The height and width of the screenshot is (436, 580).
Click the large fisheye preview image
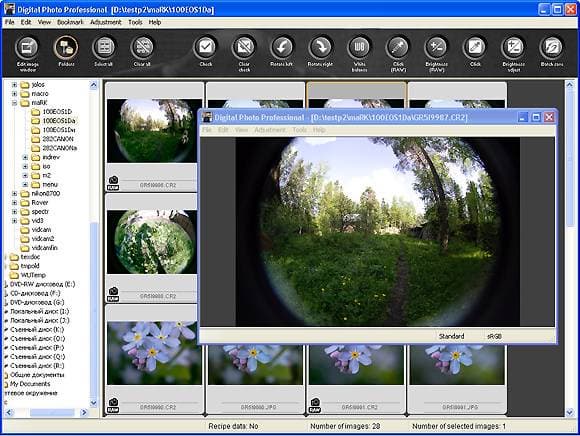[x=378, y=231]
